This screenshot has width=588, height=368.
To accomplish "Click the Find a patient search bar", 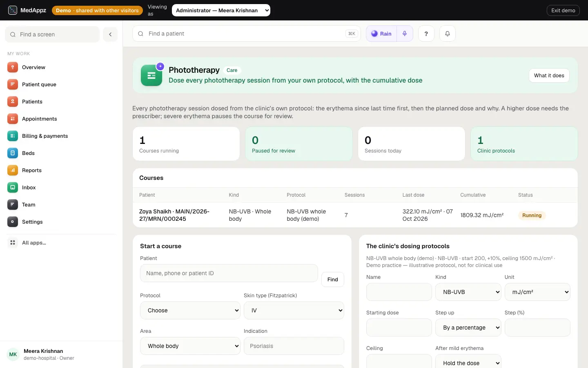I will click(247, 34).
